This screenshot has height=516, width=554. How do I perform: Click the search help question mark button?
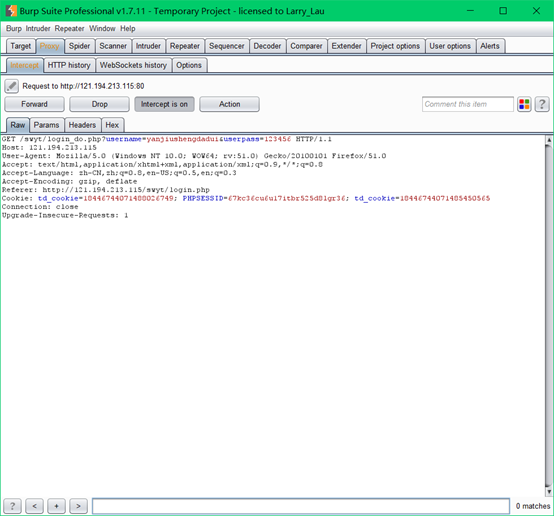(12, 506)
